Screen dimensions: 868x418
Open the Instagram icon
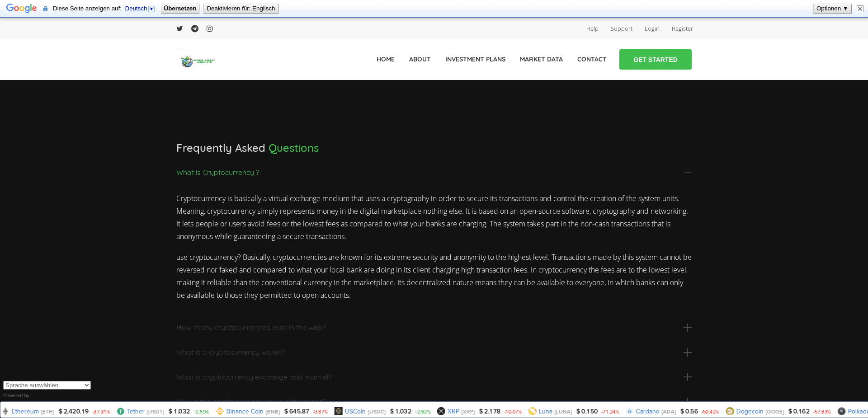[x=209, y=28]
